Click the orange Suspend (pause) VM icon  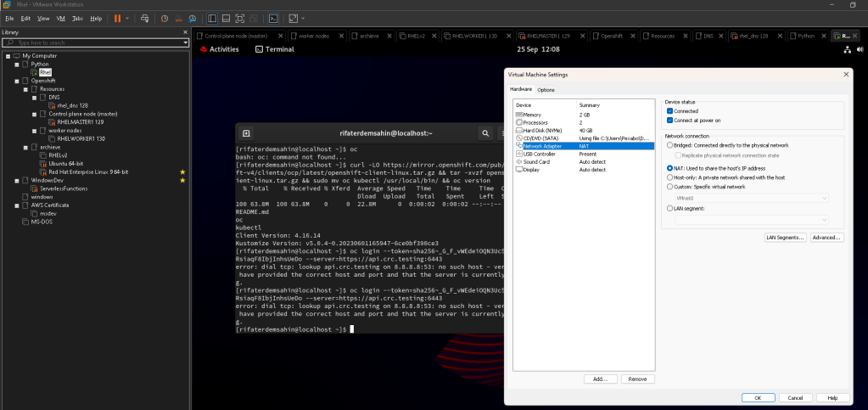coord(117,19)
